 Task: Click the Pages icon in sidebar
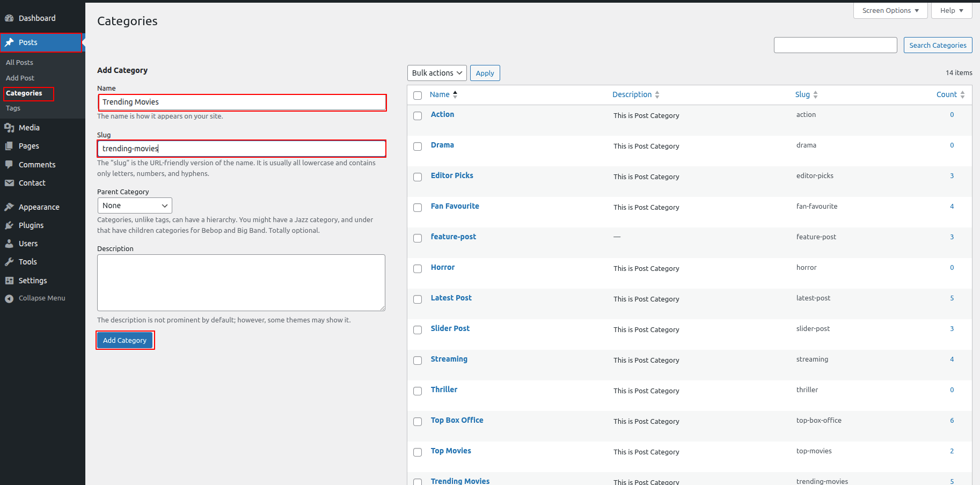point(9,146)
